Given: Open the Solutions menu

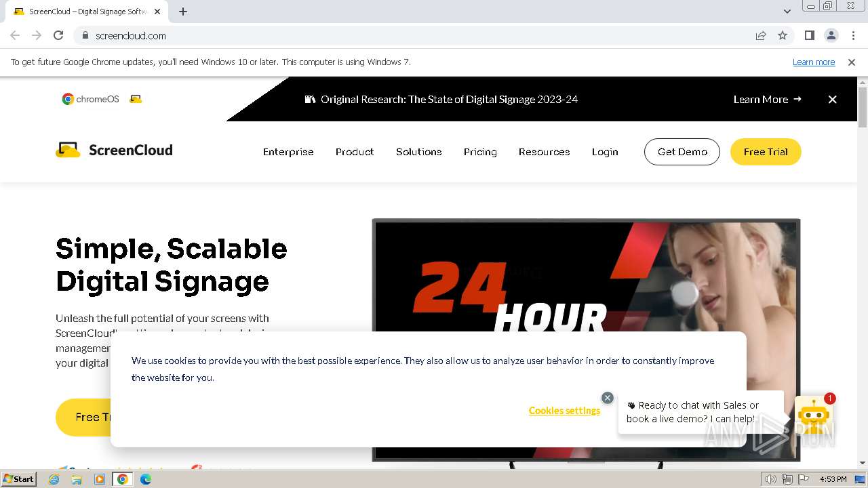Looking at the screenshot, I should coord(419,152).
